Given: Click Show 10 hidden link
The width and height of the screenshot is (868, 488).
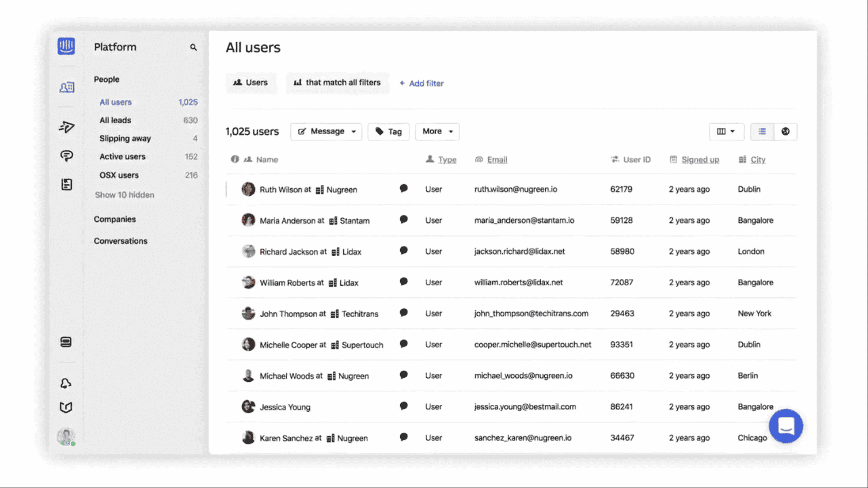Looking at the screenshot, I should pos(124,195).
